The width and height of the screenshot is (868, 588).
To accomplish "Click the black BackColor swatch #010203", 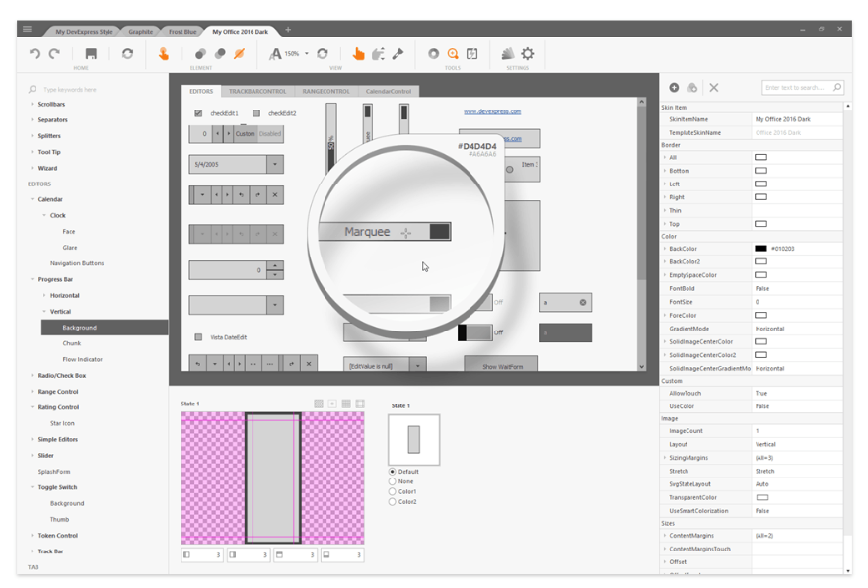I will tap(761, 249).
